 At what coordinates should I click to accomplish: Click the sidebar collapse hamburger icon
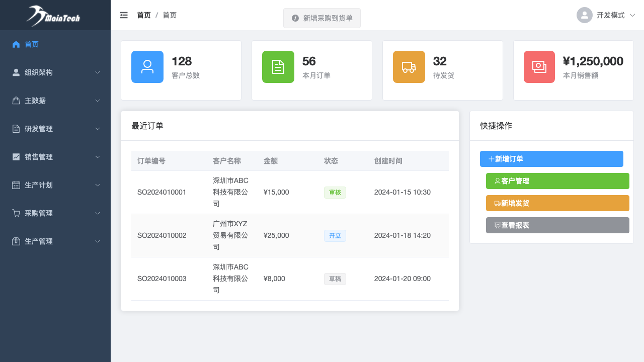point(124,15)
